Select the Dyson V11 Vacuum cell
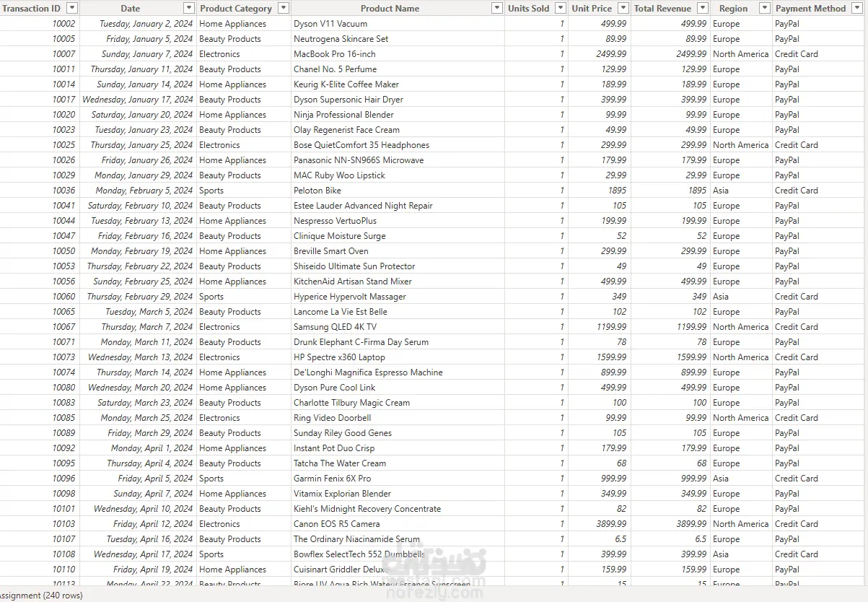This screenshot has width=868, height=602. point(398,24)
